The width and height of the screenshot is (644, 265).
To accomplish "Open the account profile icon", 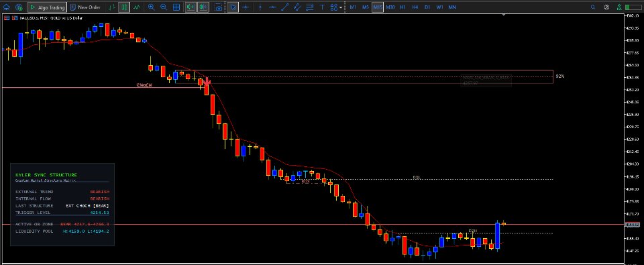I will 606,7.
